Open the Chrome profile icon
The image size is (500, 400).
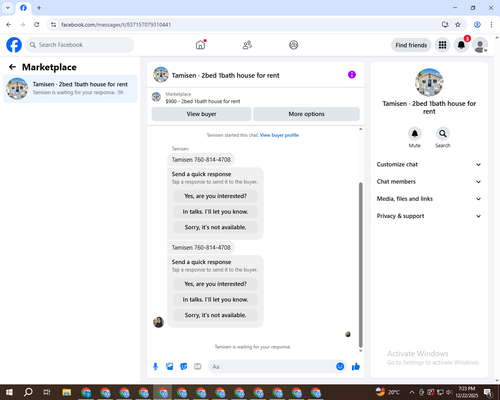point(477,25)
